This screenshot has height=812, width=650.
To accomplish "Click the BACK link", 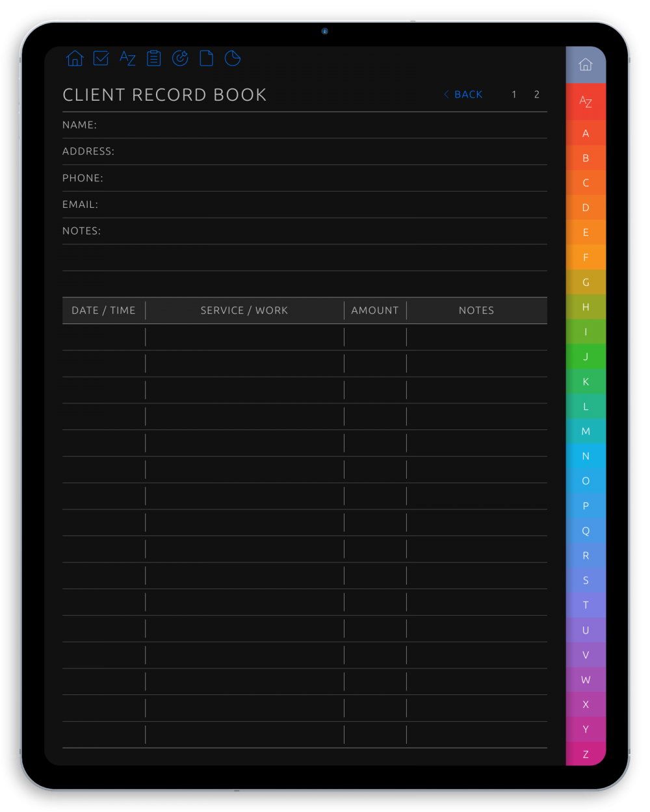I will (x=463, y=94).
